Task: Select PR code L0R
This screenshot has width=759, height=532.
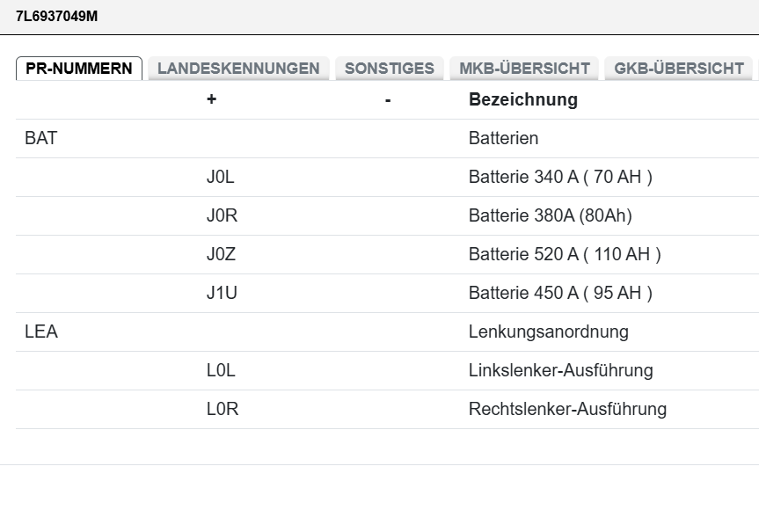Action: tap(222, 409)
